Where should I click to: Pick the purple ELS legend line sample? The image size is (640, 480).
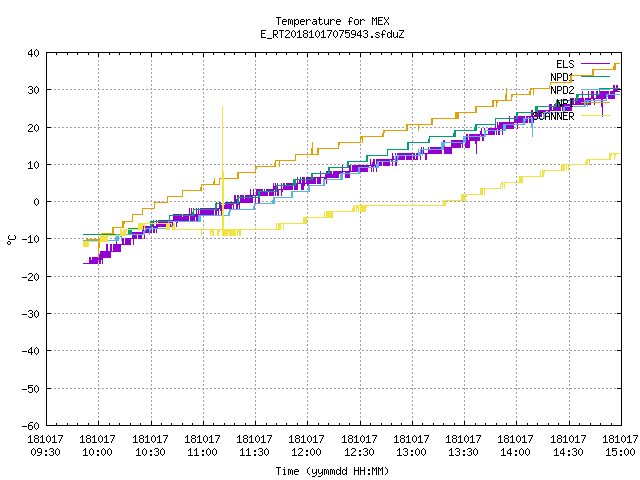(595, 64)
